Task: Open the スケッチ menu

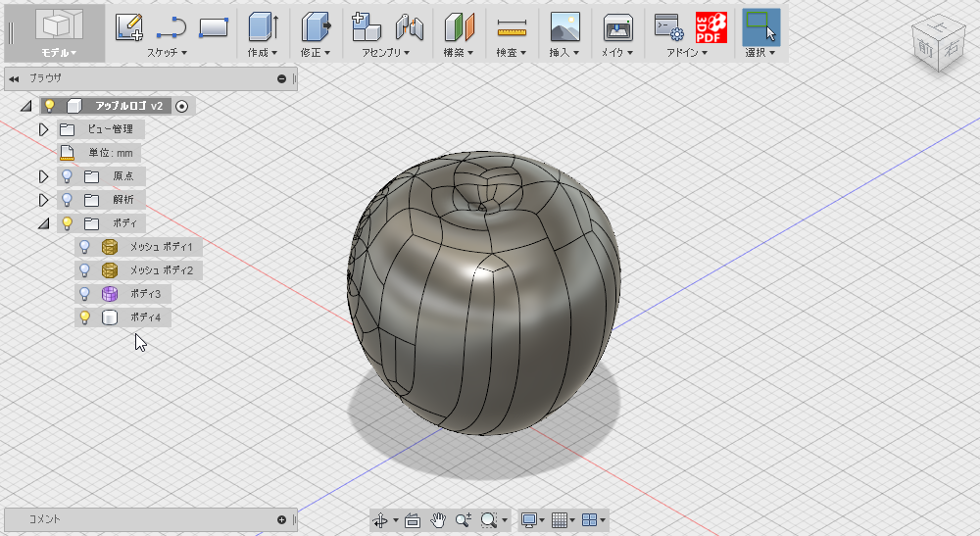Action: click(x=167, y=53)
